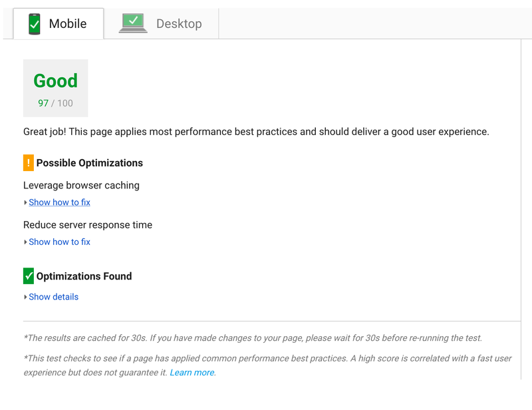Click the orange exclamation warning icon
Screen dimensions: 532x410
pyautogui.click(x=29, y=162)
